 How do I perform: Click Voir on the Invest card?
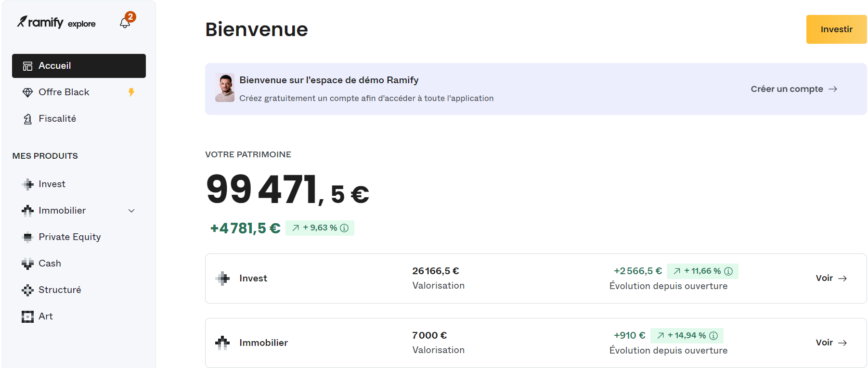831,278
